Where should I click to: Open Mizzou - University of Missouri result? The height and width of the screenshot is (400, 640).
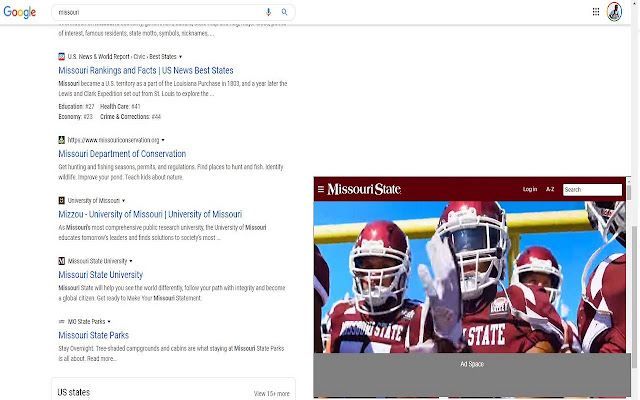(150, 214)
